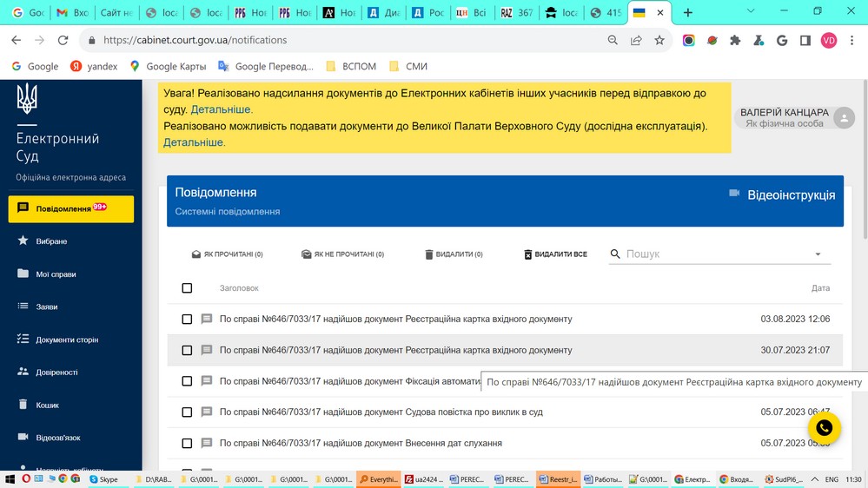The width and height of the screenshot is (868, 488).
Task: Open Google Карты bookmark
Action: [168, 66]
